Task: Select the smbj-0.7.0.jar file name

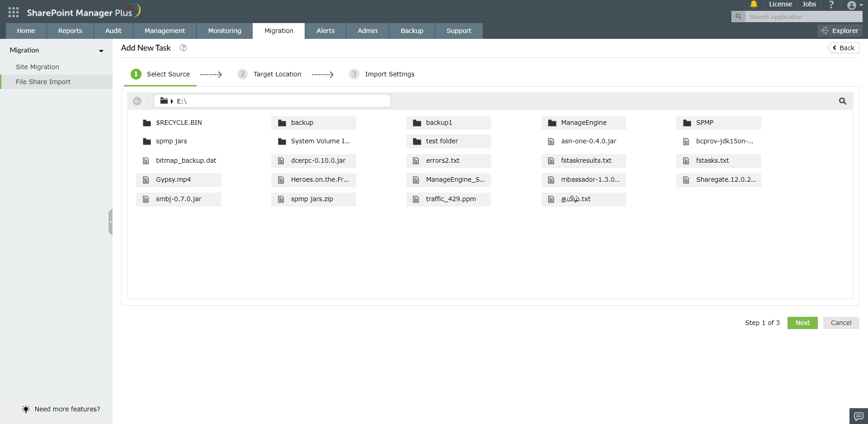Action: (x=179, y=199)
